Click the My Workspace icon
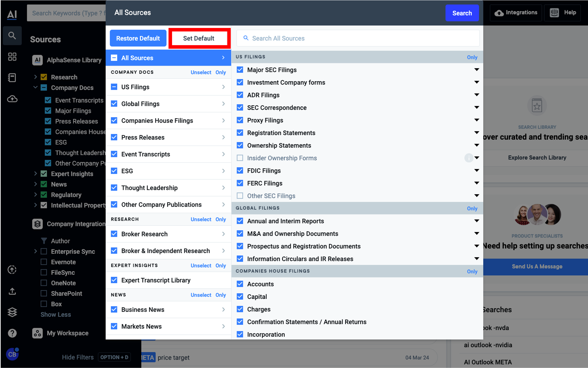Screen dimensions: 588x368 [x=37, y=333]
